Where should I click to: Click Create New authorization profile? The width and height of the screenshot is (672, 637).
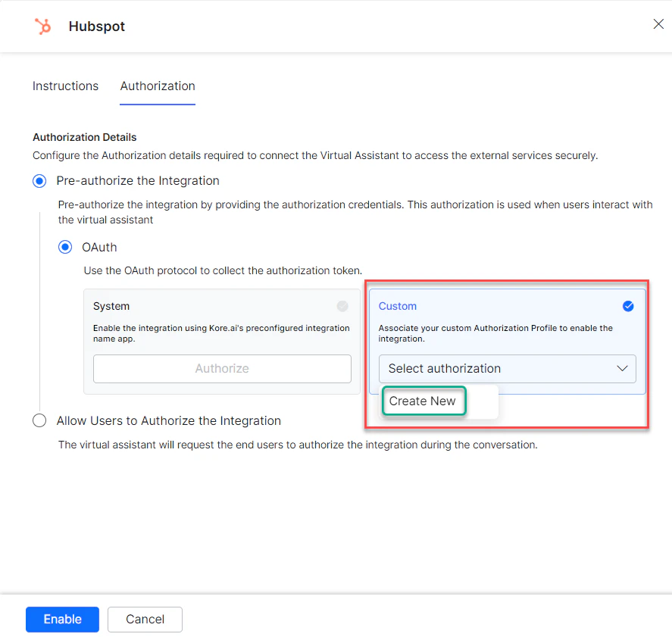424,401
